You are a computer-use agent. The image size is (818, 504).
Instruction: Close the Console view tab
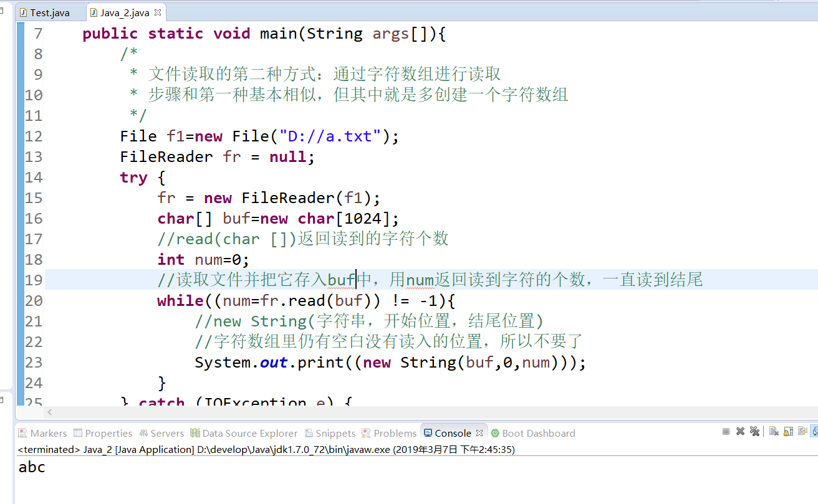click(x=479, y=432)
